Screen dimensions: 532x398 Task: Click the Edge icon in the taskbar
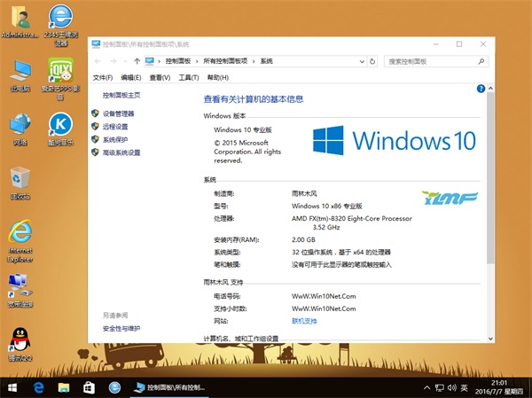tap(39, 387)
